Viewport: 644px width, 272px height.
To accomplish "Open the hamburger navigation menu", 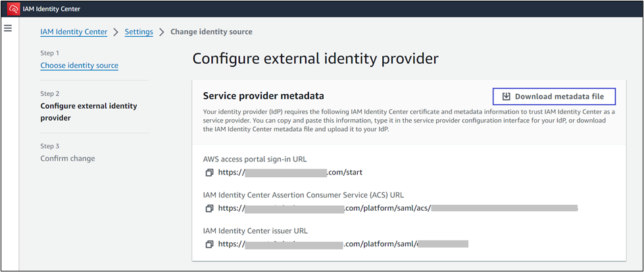I will click(x=8, y=28).
